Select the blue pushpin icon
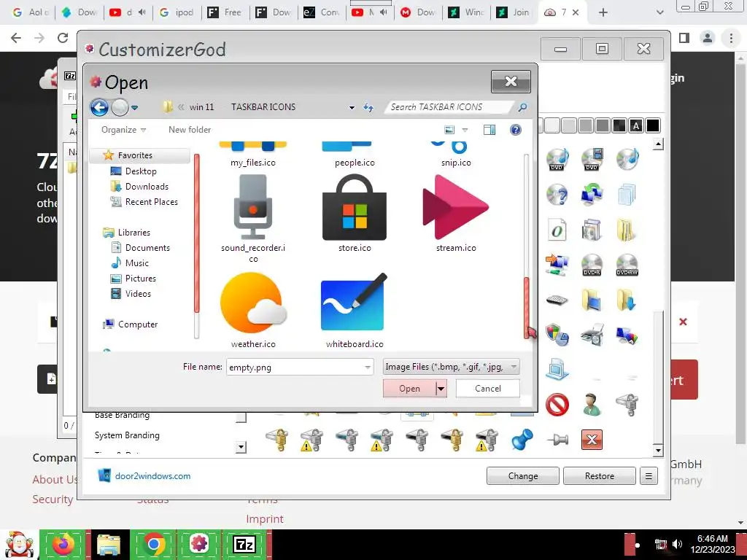 [x=522, y=440]
